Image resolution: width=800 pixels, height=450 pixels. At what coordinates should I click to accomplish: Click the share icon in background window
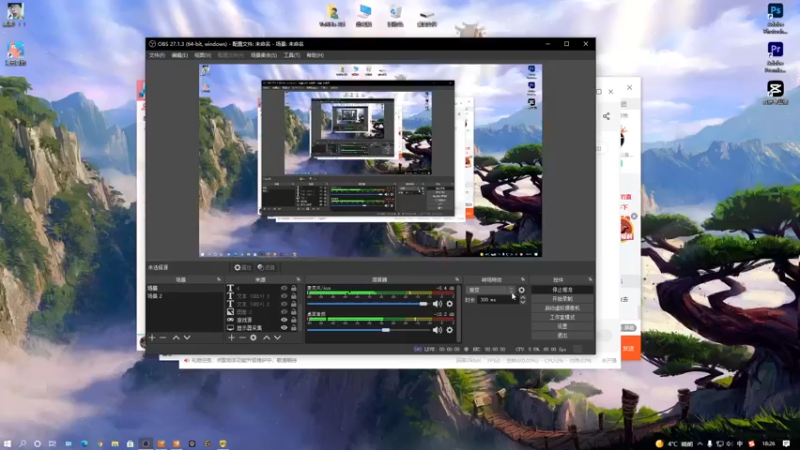click(606, 116)
